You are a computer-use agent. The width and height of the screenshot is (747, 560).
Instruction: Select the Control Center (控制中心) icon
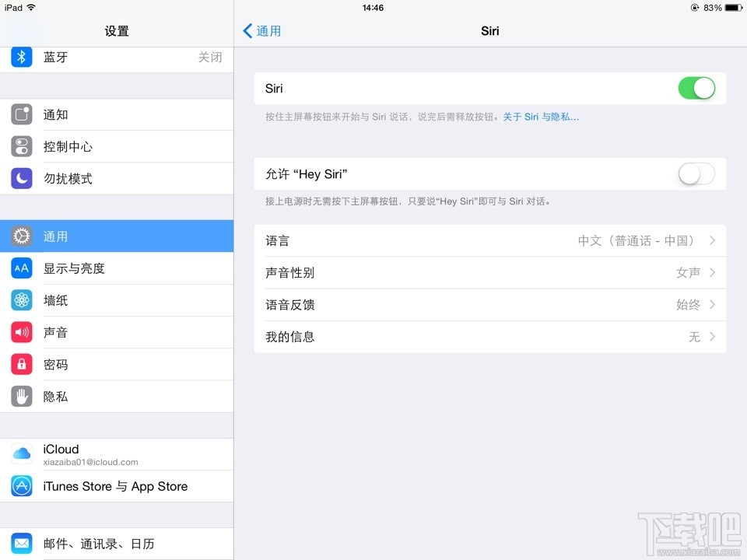pyautogui.click(x=20, y=146)
